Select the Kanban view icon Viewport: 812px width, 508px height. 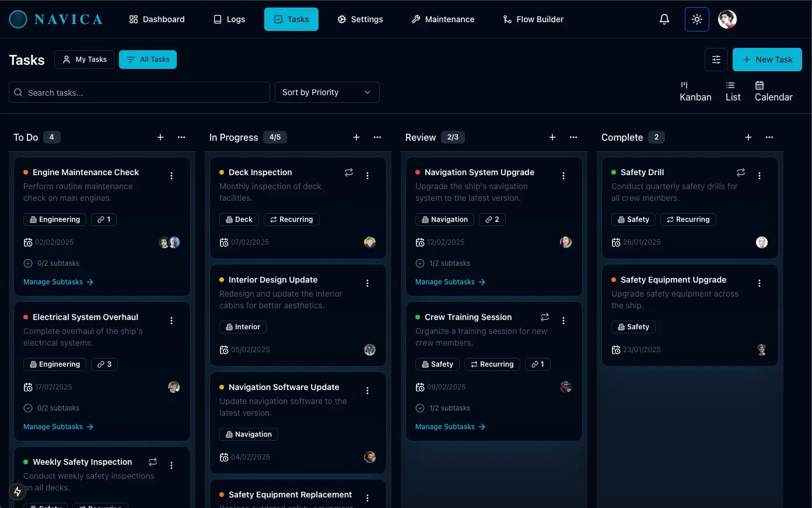point(695,92)
